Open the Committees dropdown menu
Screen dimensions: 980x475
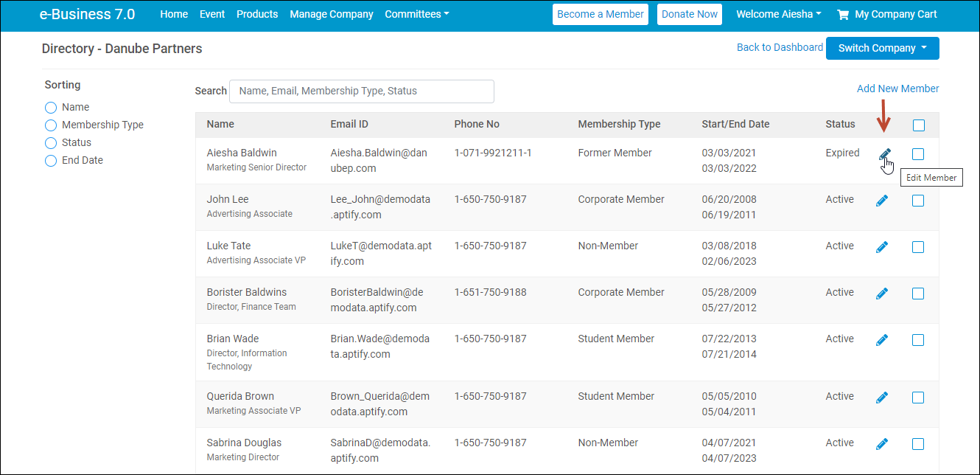[x=417, y=14]
